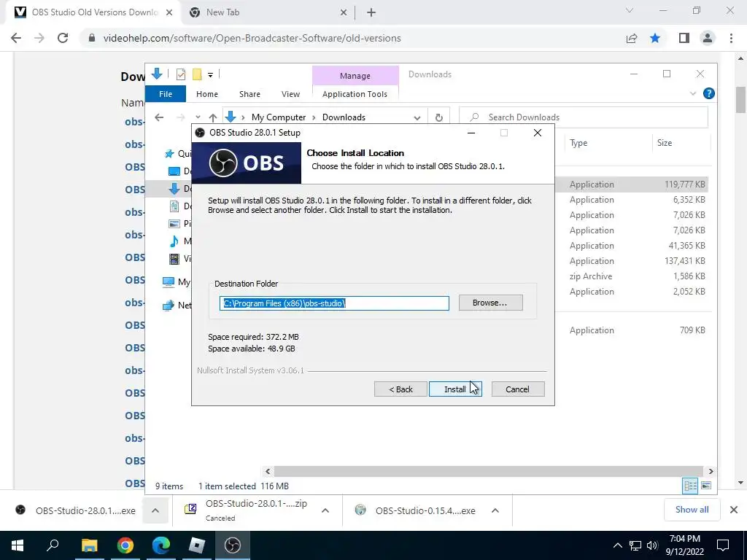Image resolution: width=747 pixels, height=560 pixels.
Task: Open the Application Tools tab
Action: pyautogui.click(x=355, y=94)
